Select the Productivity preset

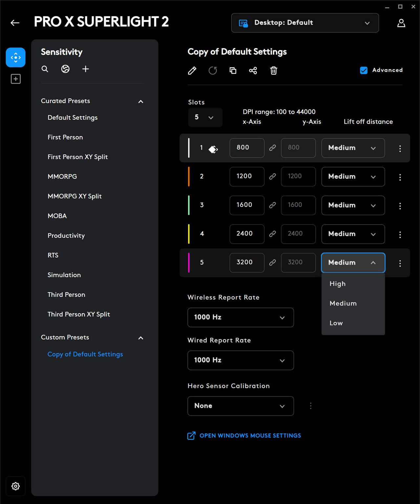tap(66, 236)
